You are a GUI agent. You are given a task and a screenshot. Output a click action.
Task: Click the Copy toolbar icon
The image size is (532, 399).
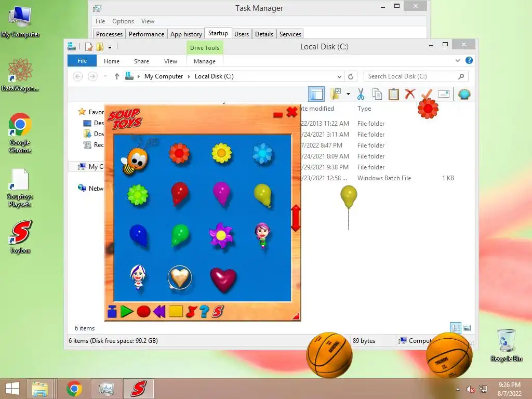coord(377,94)
